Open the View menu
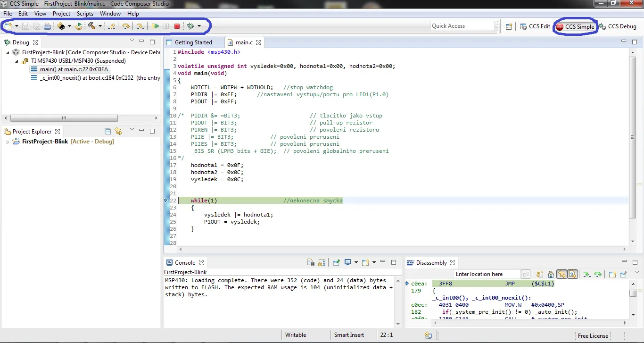 pyautogui.click(x=41, y=14)
